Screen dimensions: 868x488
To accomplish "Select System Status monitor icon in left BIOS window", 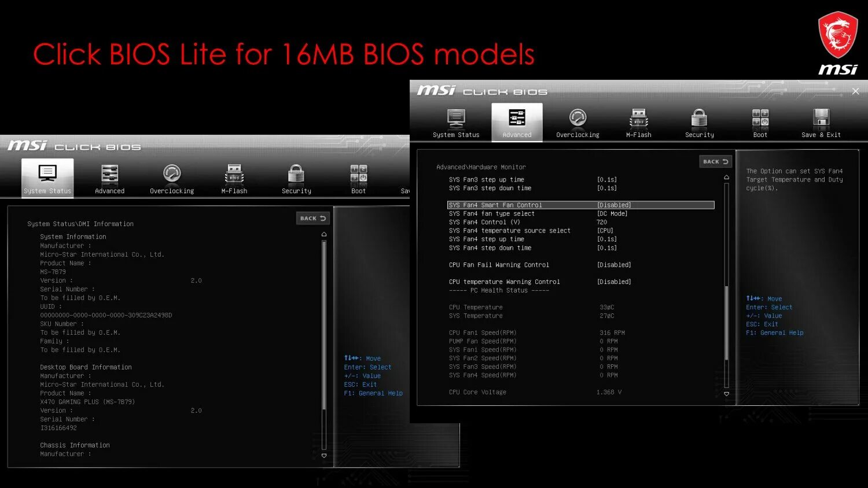I will click(47, 173).
